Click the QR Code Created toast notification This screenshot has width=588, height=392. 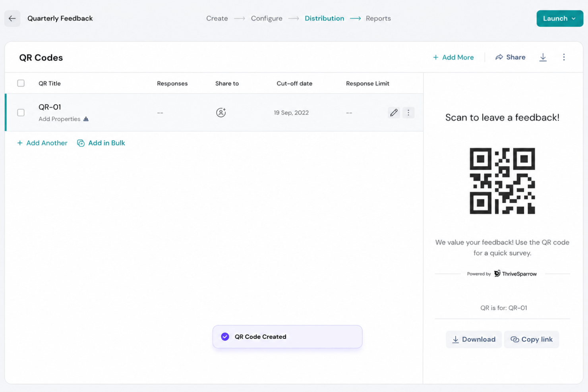(287, 337)
